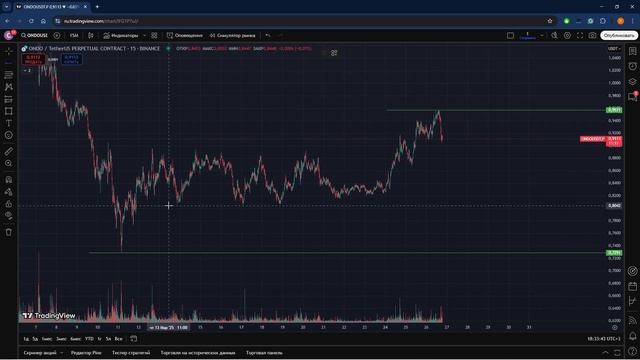
Task: Open the Тестер стратегий tab
Action: [131, 353]
